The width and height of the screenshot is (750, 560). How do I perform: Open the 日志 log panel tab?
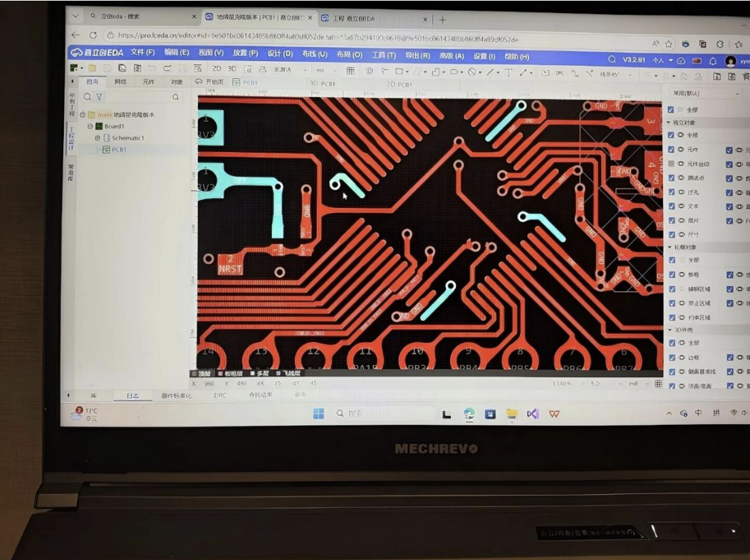[x=133, y=396]
